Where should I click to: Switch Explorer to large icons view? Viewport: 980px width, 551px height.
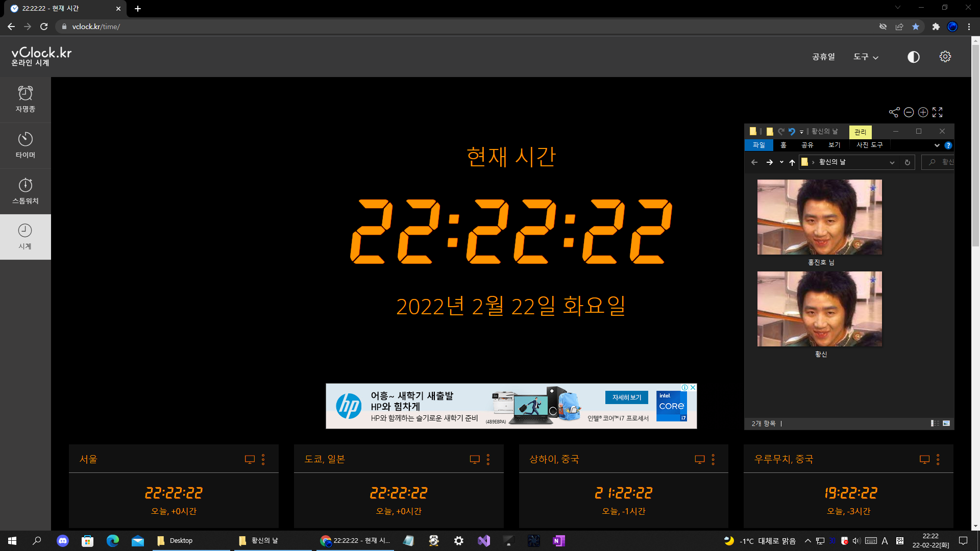coord(946,423)
